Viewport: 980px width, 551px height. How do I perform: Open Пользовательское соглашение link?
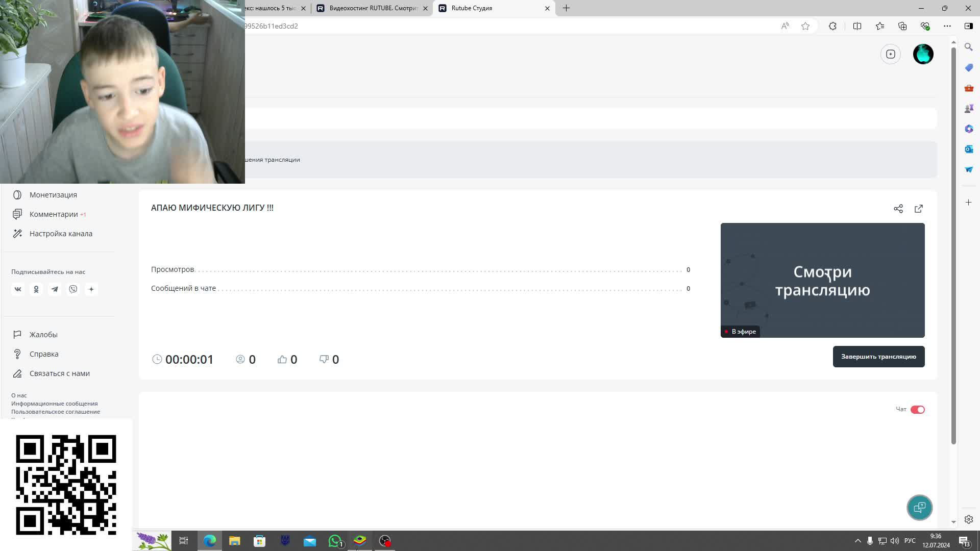pyautogui.click(x=56, y=412)
